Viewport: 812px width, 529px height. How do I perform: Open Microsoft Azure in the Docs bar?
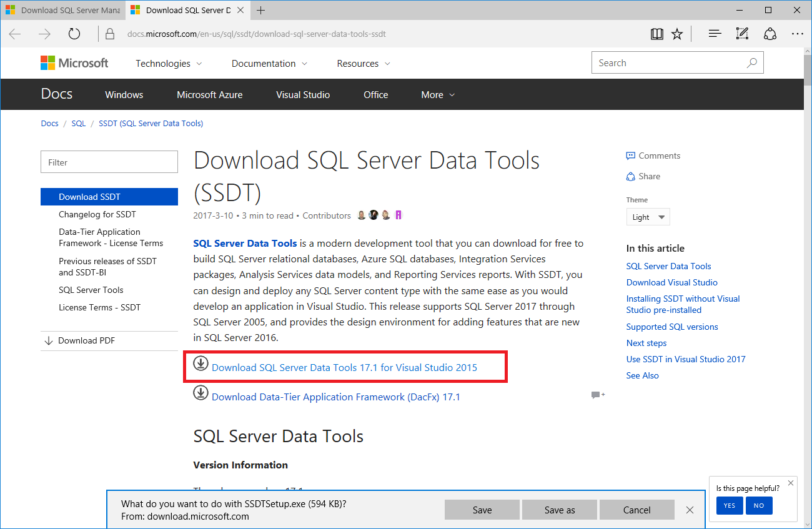click(x=210, y=94)
